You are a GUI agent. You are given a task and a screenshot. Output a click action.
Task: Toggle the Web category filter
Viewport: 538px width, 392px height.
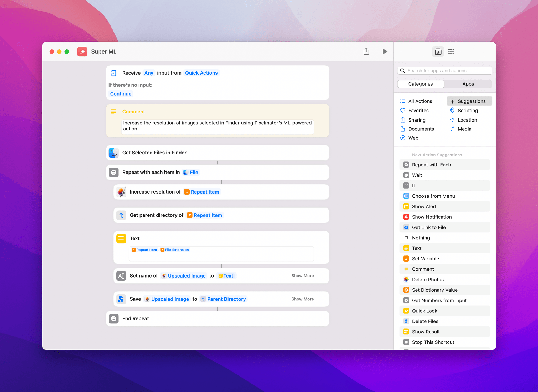point(413,138)
